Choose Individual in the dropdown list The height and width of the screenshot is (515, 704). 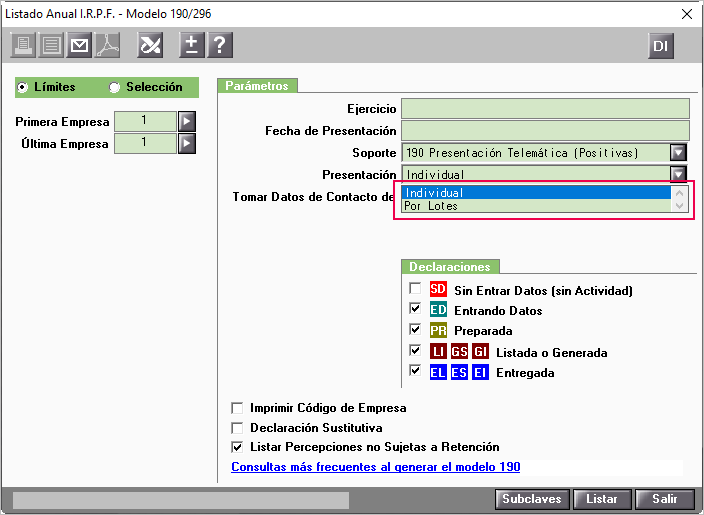coord(537,193)
